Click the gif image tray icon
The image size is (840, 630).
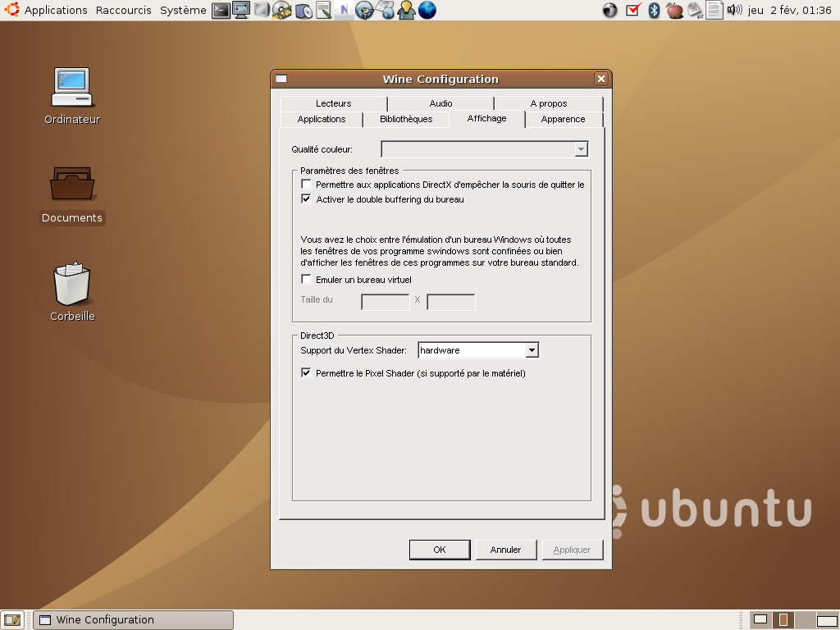point(696,10)
